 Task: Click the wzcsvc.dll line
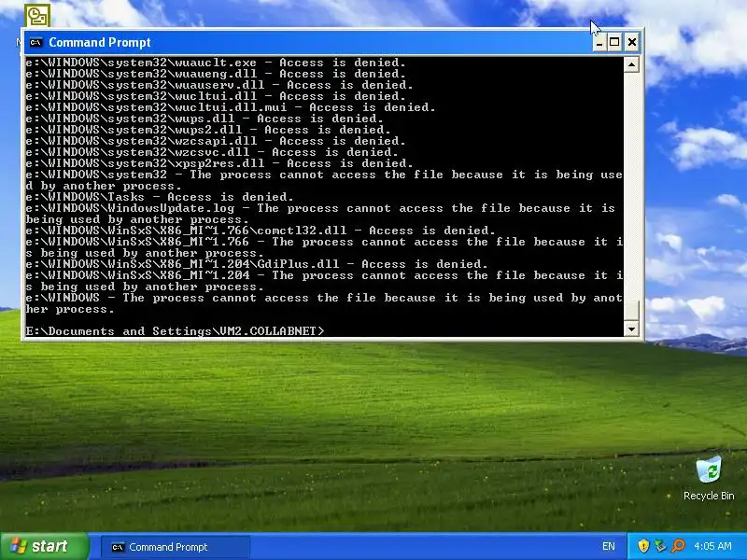[212, 152]
